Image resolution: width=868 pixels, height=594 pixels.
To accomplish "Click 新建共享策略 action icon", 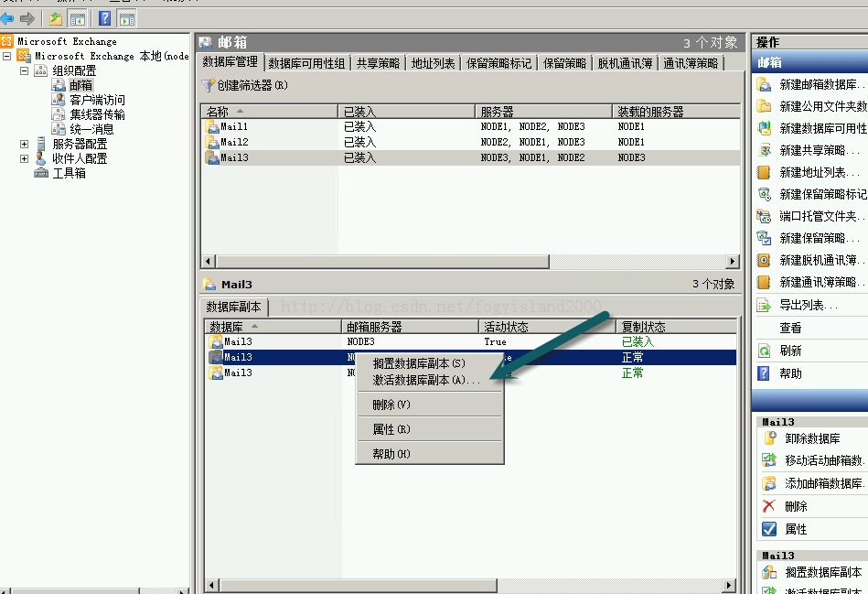I will click(x=764, y=150).
